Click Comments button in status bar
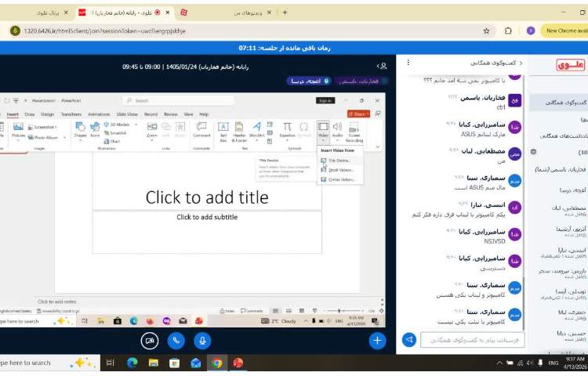This screenshot has height=376, width=588. (x=252, y=311)
